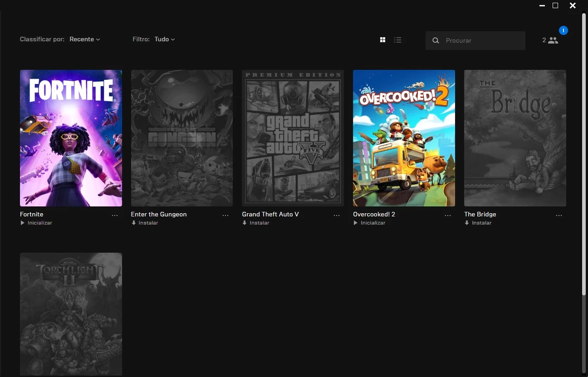This screenshot has width=588, height=377.
Task: Click Overcooked! 2 play arrow icon
Action: [356, 223]
